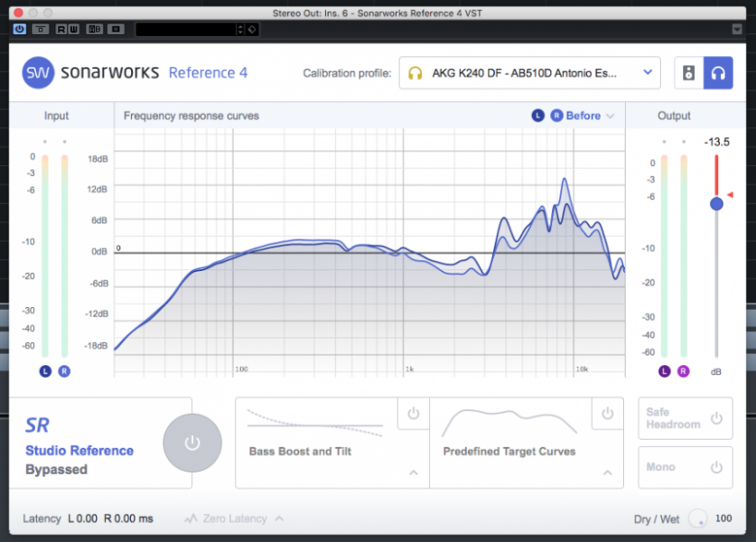Click the Sonarworks SW logo
Viewport: 756px width, 542px height.
pos(38,73)
